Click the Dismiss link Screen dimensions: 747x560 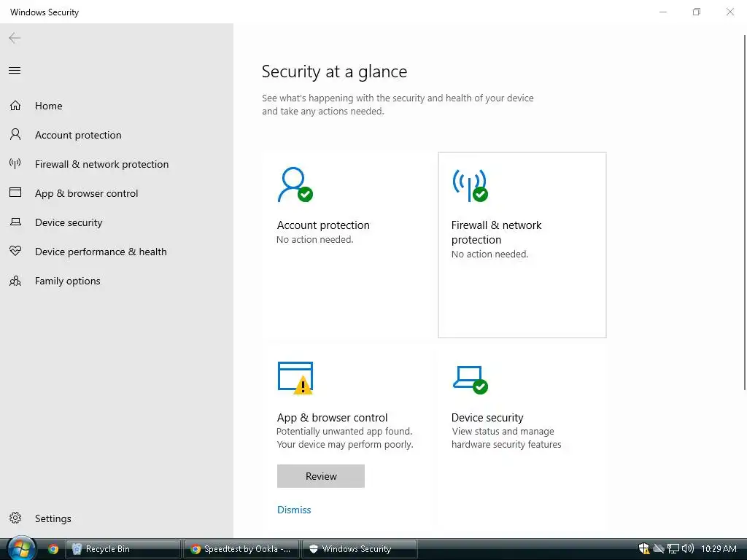coord(294,510)
